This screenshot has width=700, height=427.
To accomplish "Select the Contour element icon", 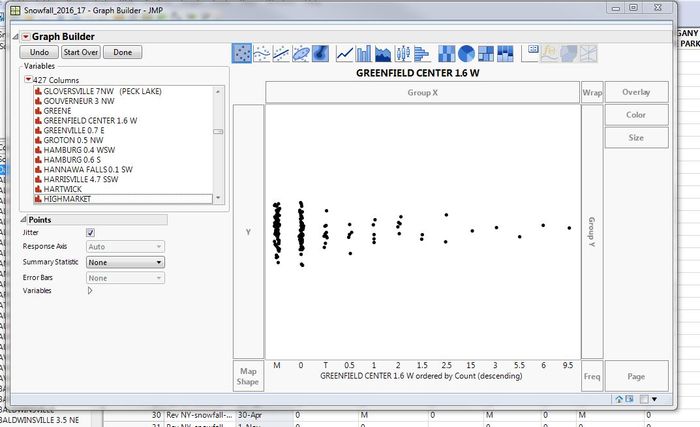I will (320, 54).
